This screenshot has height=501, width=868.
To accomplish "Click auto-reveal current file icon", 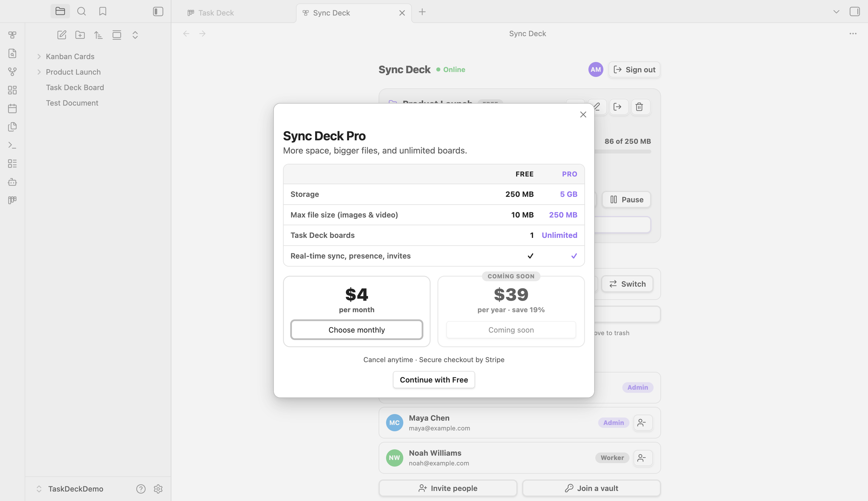I will pyautogui.click(x=117, y=35).
